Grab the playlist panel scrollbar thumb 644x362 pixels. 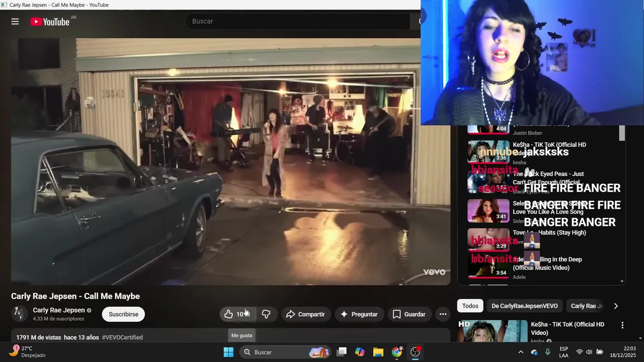click(622, 133)
